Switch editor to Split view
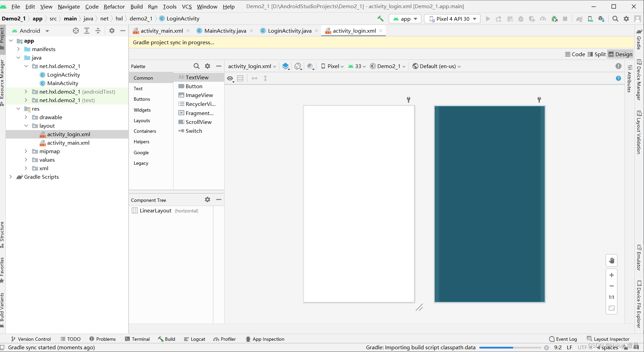The height and width of the screenshot is (352, 644). (597, 54)
